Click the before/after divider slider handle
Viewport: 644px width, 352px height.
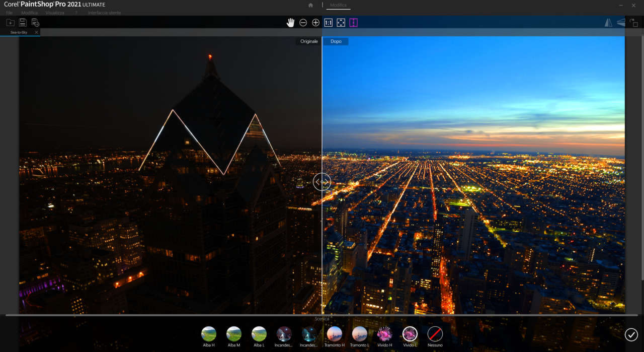[x=321, y=182]
